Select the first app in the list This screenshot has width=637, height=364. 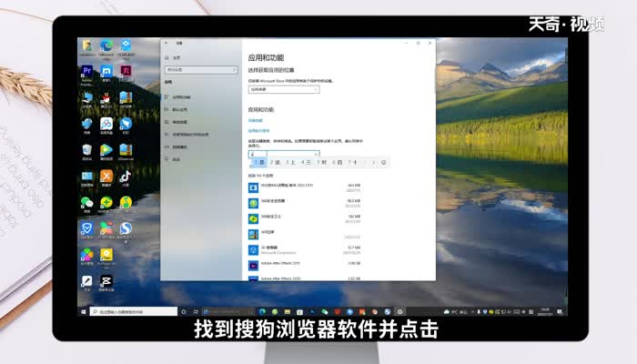tap(305, 187)
